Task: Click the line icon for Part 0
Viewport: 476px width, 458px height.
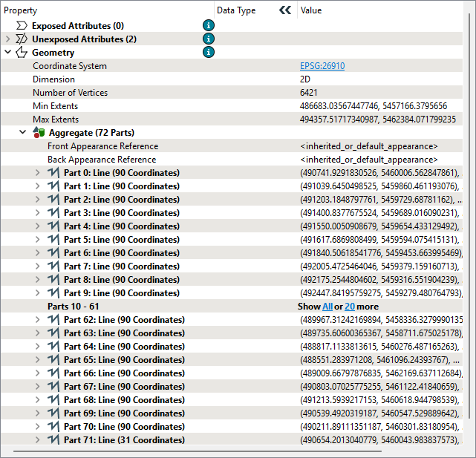Action: (53, 173)
